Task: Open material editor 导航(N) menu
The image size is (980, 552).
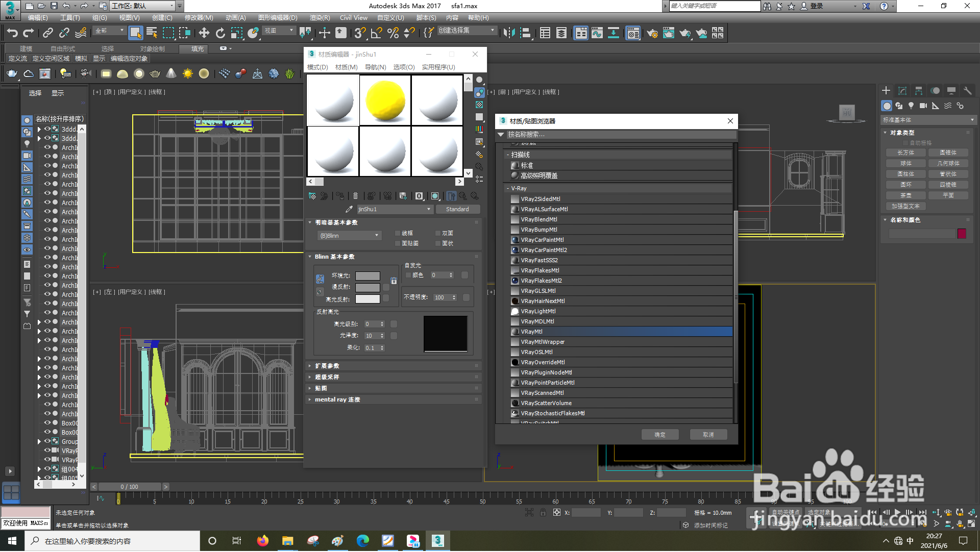Action: tap(375, 67)
